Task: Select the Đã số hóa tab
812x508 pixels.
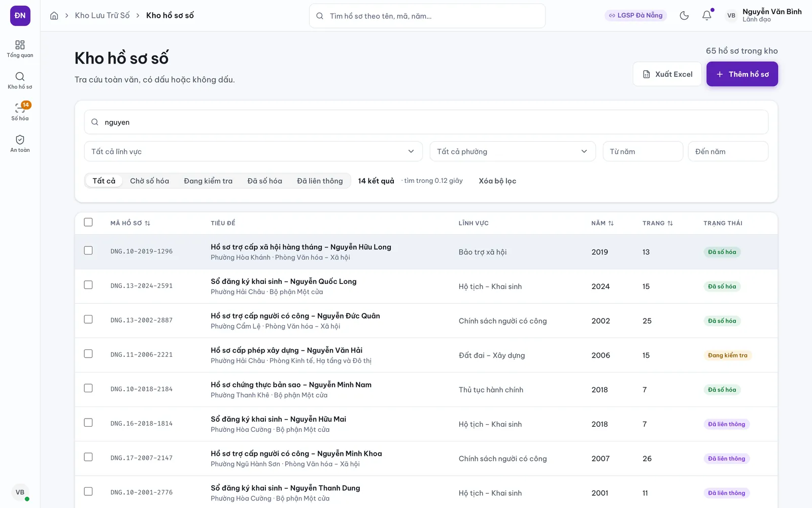Action: click(x=265, y=181)
